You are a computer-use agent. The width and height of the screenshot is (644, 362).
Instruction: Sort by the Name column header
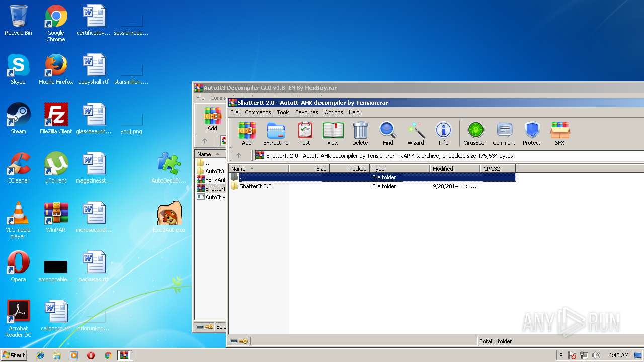click(259, 169)
